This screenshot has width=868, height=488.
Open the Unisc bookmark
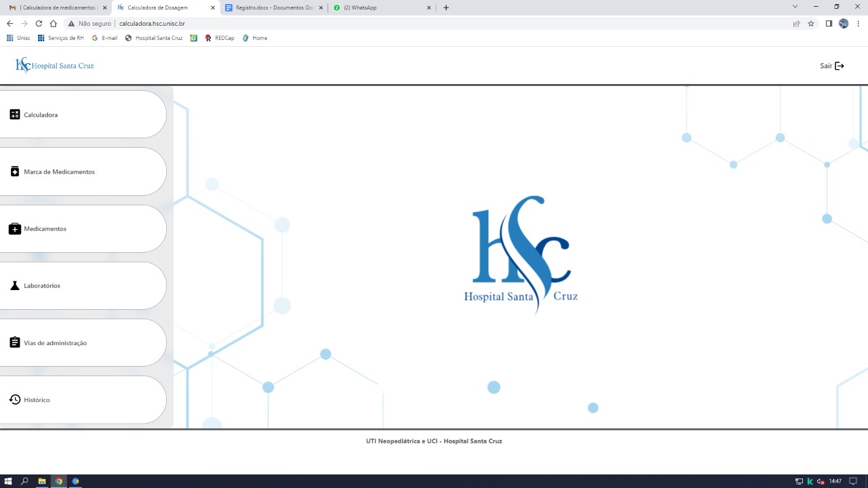coord(18,38)
